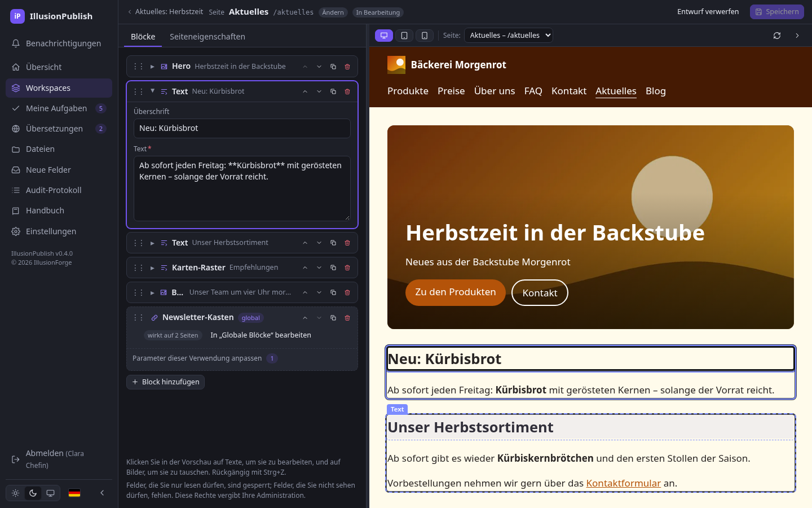This screenshot has width=812, height=508.
Task: Expand the Unser Herbstsortiment text block
Action: pyautogui.click(x=152, y=243)
